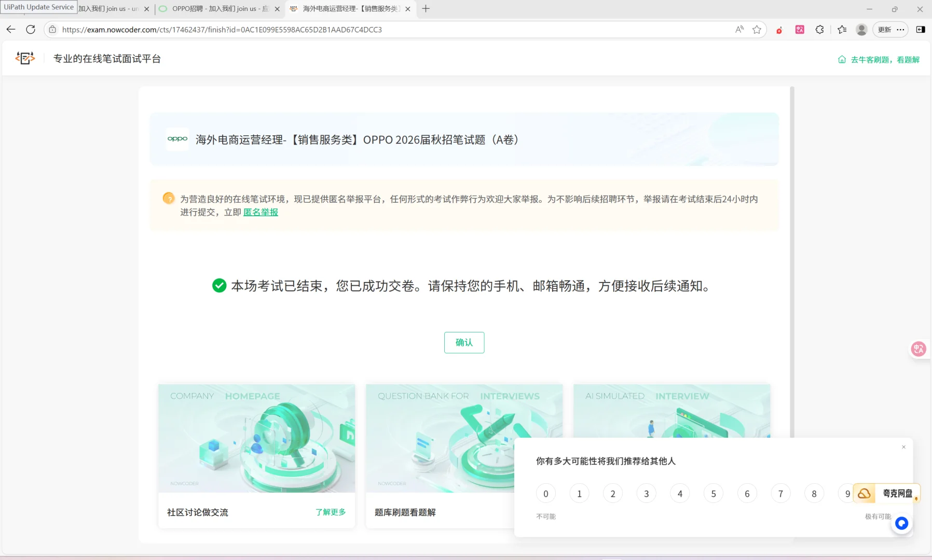Image resolution: width=932 pixels, height=560 pixels.
Task: Click the 更新 update button with menu dots
Action: click(x=890, y=30)
